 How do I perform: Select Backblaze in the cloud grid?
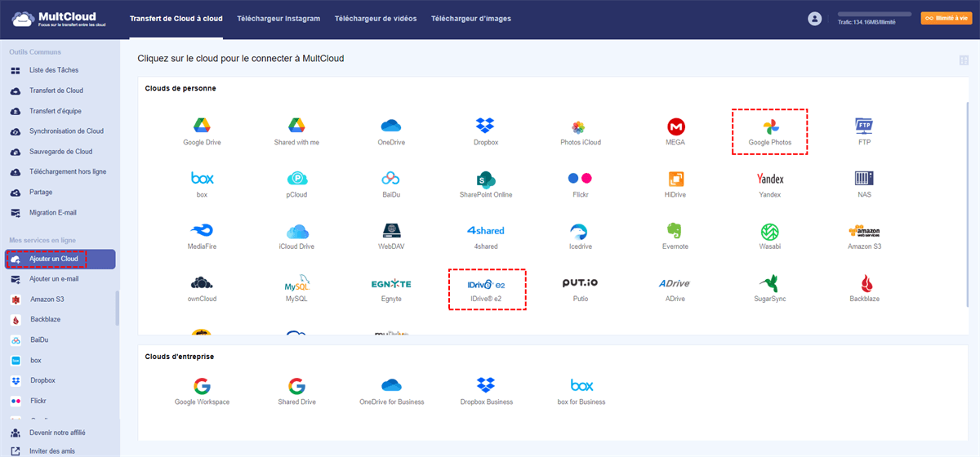click(864, 288)
